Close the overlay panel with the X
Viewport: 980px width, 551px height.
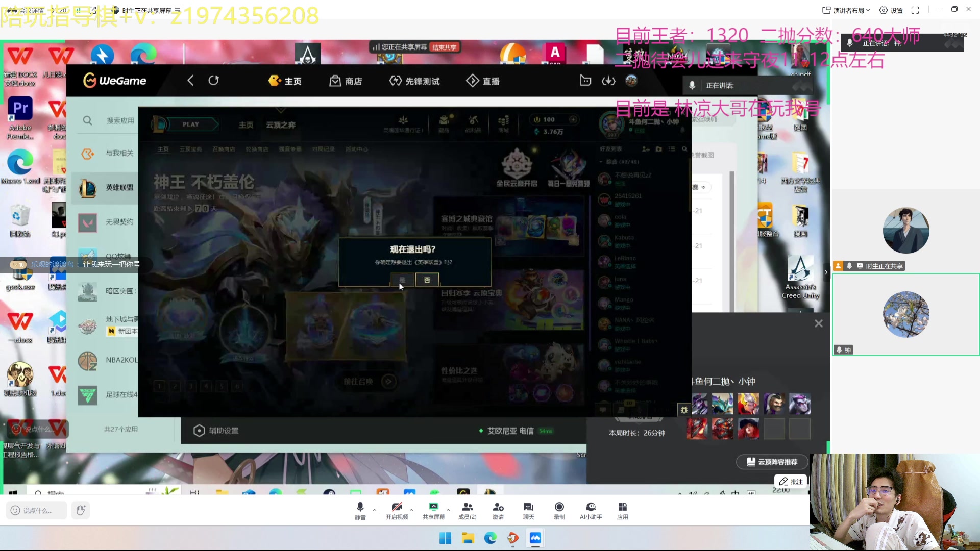819,323
